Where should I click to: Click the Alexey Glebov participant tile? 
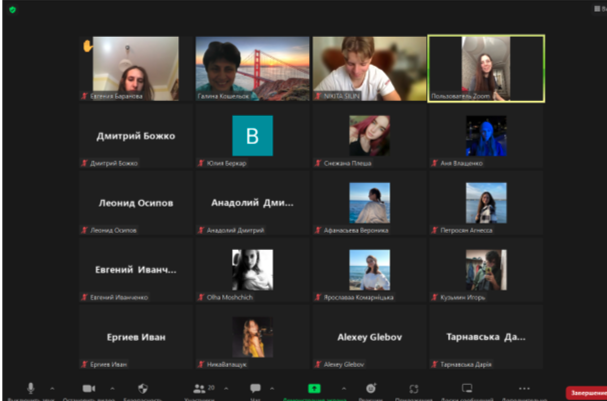click(369, 337)
